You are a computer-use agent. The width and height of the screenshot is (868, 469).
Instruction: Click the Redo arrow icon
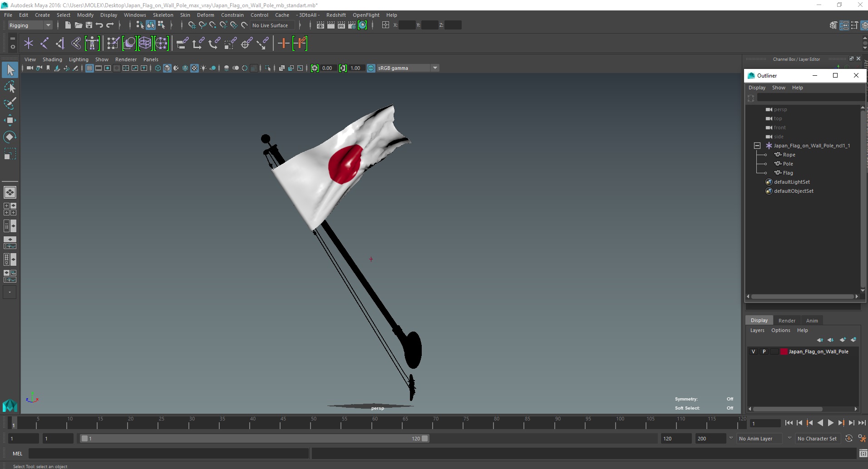(110, 25)
